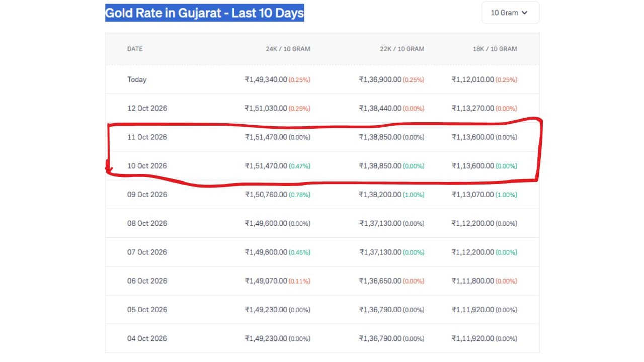
Task: Click today's 22K rate ₹1,36,900.00
Action: coord(380,79)
